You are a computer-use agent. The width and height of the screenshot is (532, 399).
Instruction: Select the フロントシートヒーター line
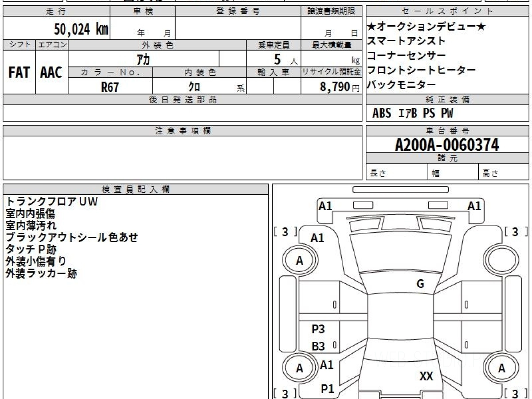(421, 70)
